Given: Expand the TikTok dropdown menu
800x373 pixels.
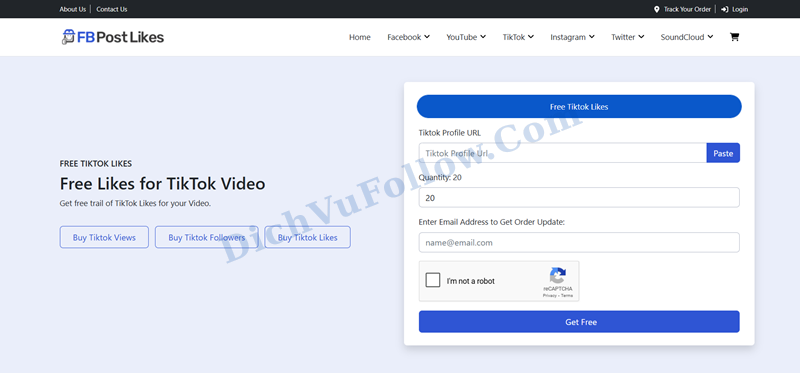Looking at the screenshot, I should click(x=518, y=37).
